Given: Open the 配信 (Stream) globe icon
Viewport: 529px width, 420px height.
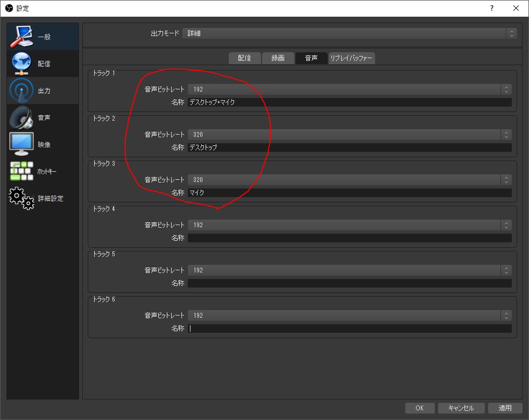Looking at the screenshot, I should 22,64.
